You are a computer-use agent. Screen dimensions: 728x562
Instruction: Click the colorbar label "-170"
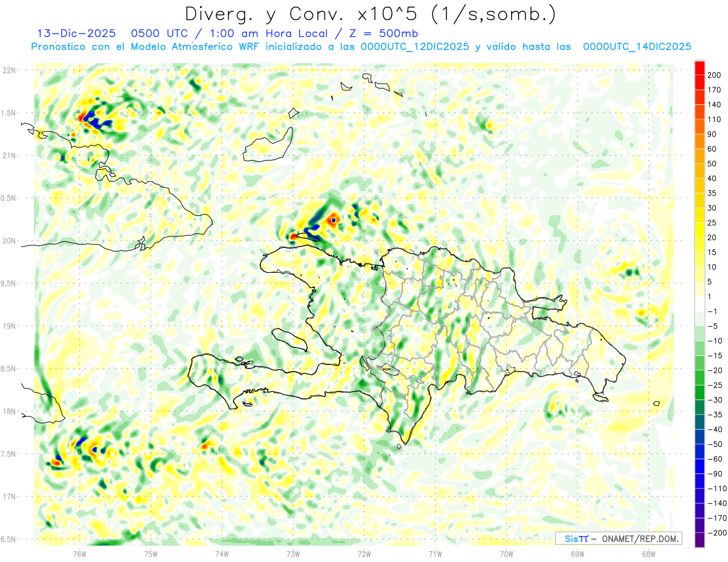(x=716, y=518)
